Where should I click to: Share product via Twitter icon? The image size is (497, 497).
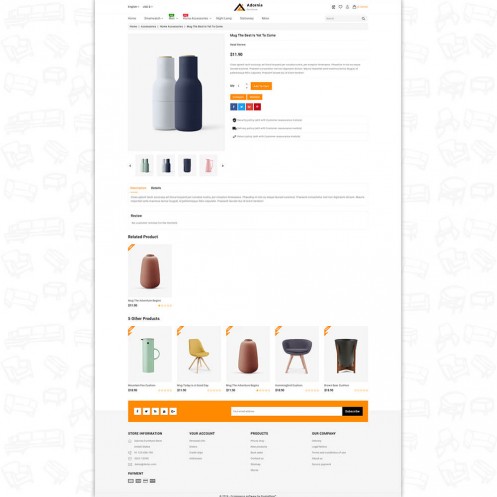pyautogui.click(x=241, y=107)
